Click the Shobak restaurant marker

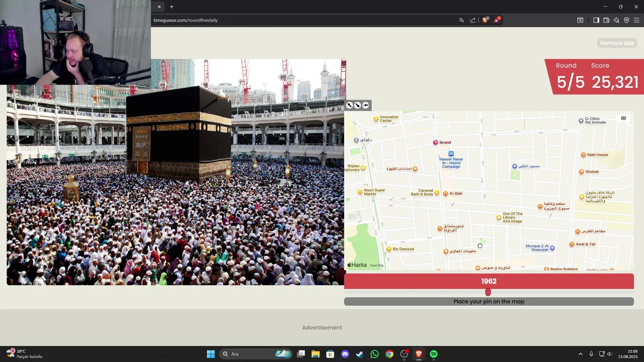[582, 172]
